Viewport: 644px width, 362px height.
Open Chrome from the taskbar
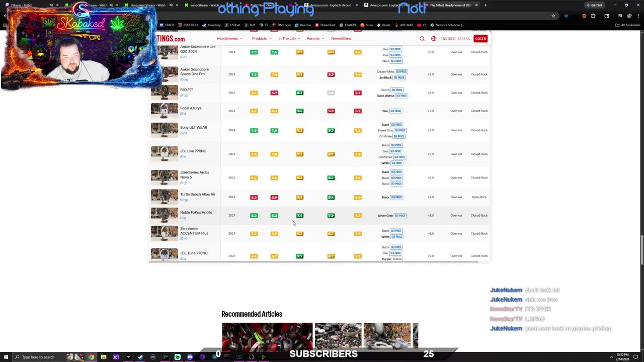tap(91, 357)
